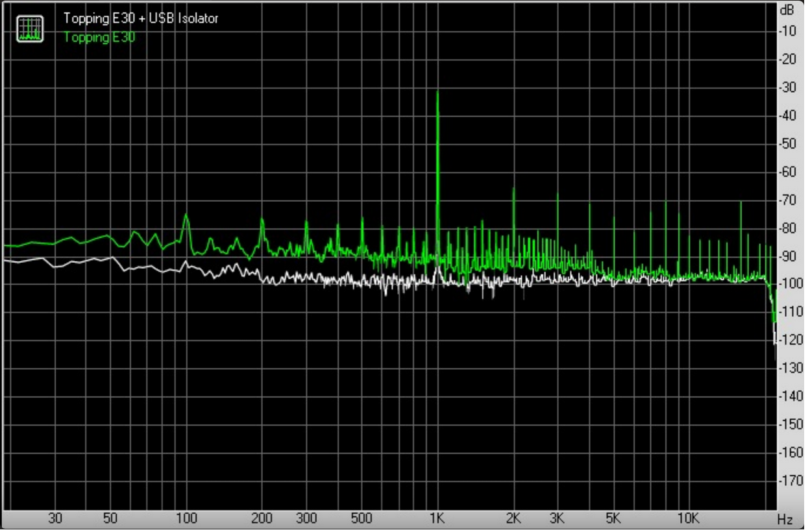The image size is (810, 532).
Task: Click the -160 dB axis label
Action: coord(790,453)
